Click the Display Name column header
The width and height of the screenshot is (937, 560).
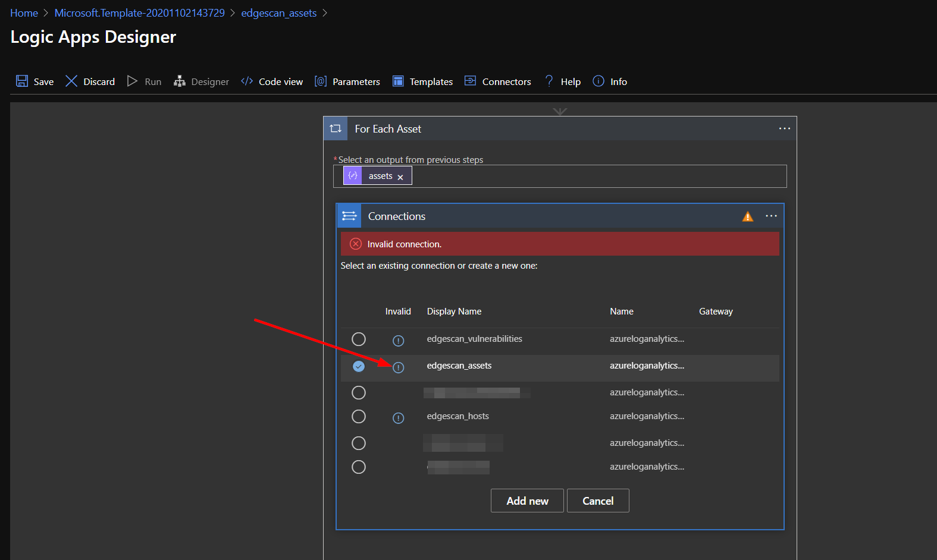click(x=454, y=312)
